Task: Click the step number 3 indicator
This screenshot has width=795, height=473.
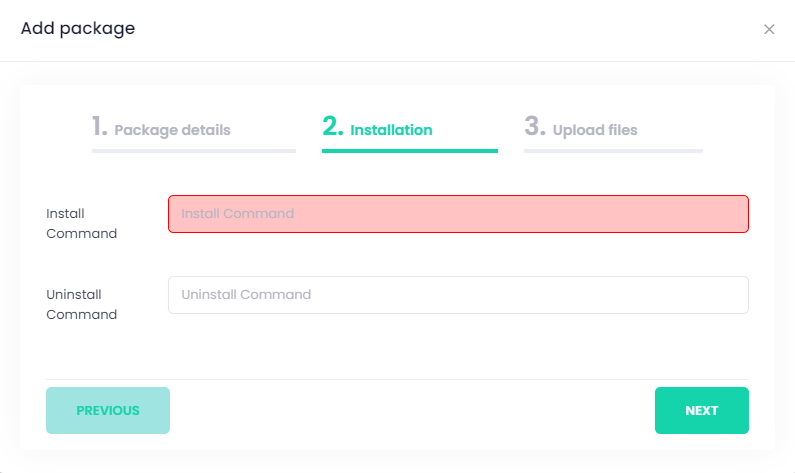Action: click(x=535, y=127)
